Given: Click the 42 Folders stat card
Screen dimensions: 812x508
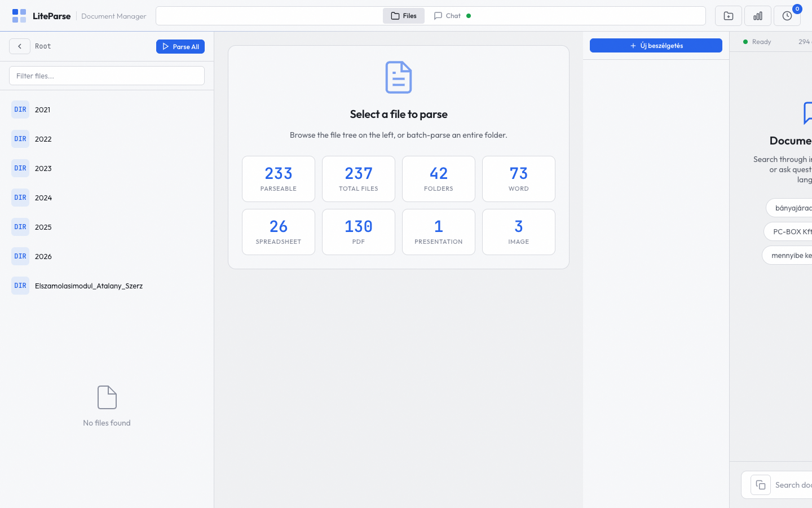Looking at the screenshot, I should tap(439, 179).
